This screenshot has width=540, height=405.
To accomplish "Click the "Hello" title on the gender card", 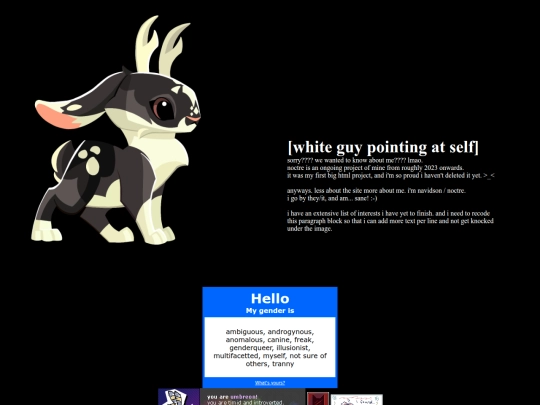I will coord(270,298).
